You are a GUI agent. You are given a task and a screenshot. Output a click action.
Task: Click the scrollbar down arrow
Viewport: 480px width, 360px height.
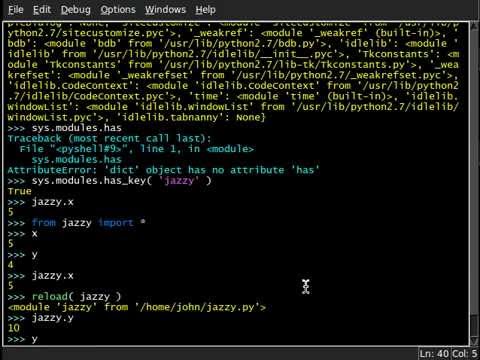474,341
